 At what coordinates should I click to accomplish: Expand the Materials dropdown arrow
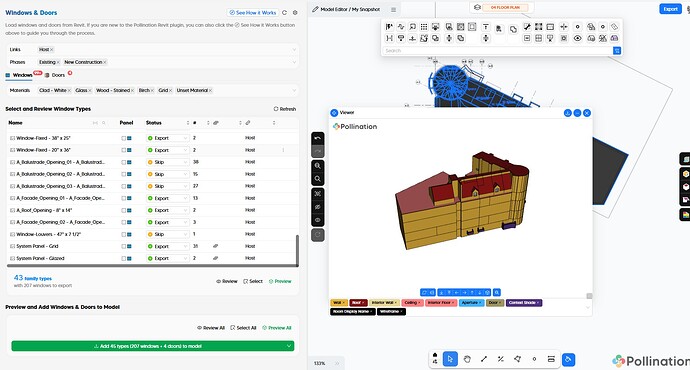point(294,90)
